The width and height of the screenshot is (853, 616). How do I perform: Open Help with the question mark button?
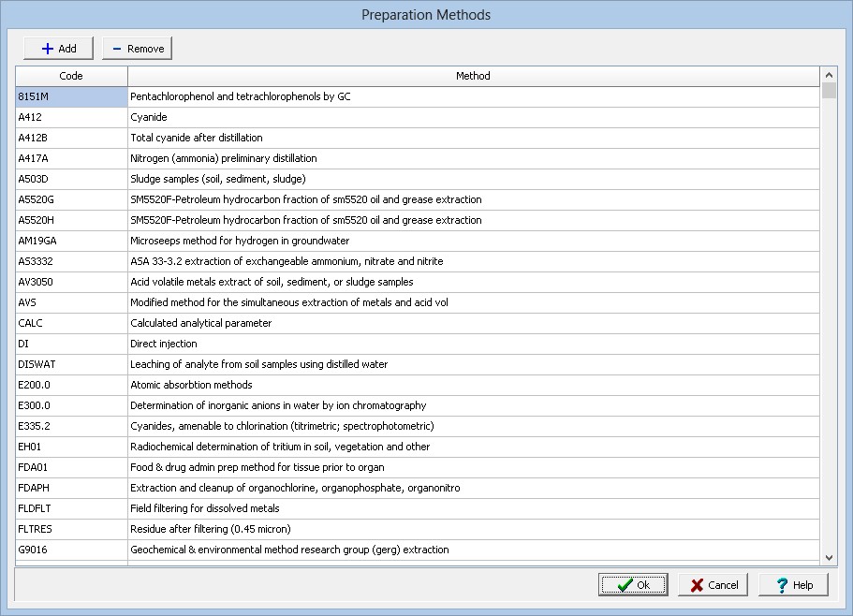pos(793,585)
